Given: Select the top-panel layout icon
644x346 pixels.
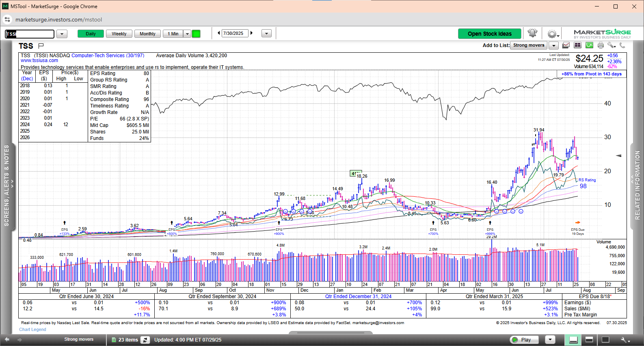Looking at the screenshot, I should coord(589,340).
